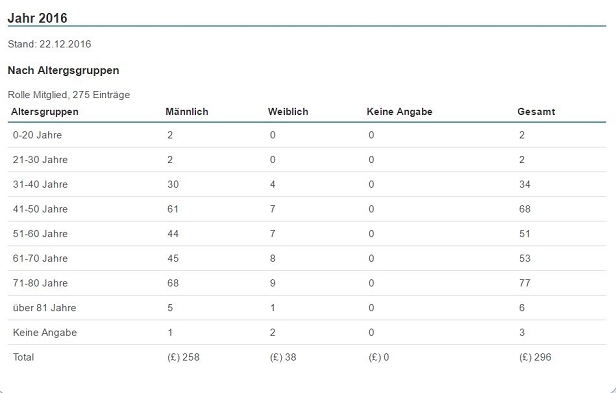616x393 pixels.
Task: Click Männlich value 44 in 51-60 Jahre row
Action: [173, 234]
